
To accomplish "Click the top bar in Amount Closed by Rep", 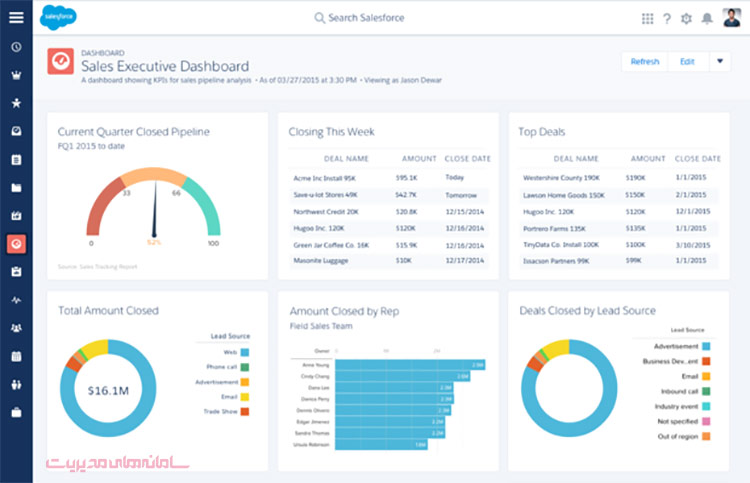I will 410,365.
